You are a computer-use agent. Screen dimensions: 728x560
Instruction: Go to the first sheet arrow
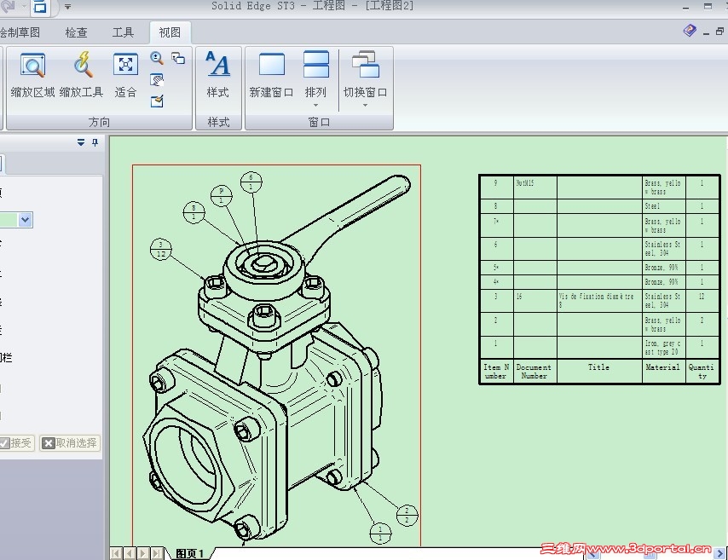pyautogui.click(x=116, y=553)
